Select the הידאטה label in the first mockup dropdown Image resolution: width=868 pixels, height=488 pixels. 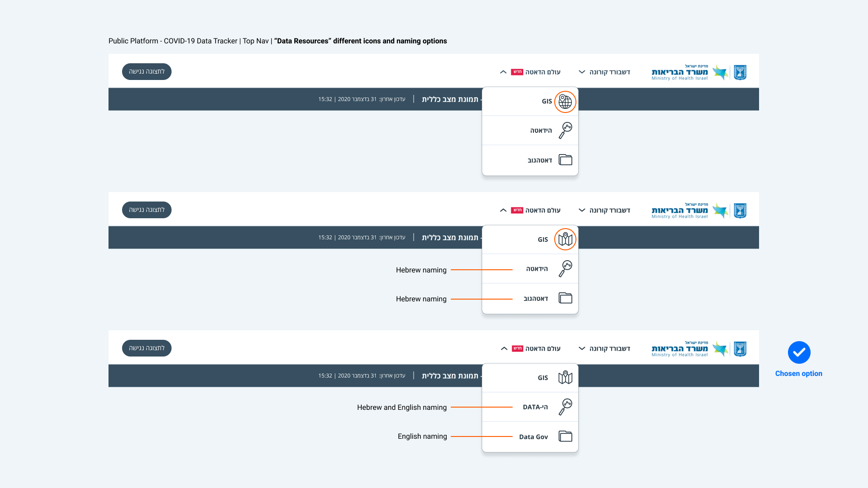pos(541,131)
